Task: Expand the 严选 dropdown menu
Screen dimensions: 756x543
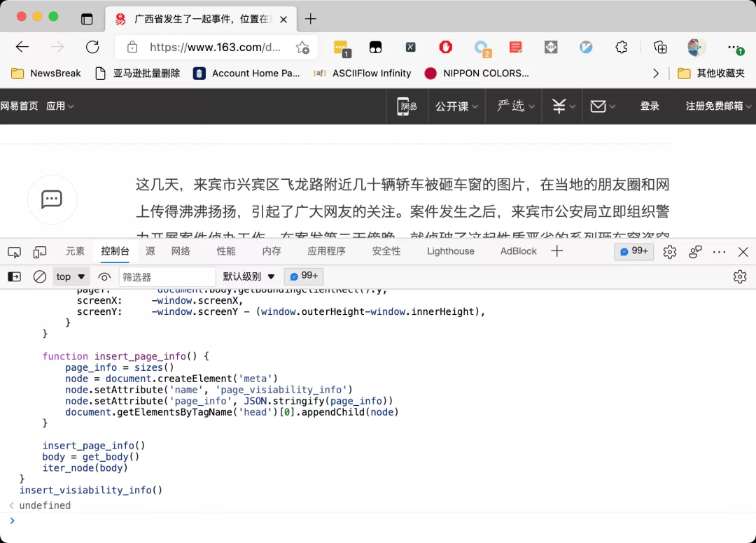Action: 515,106
